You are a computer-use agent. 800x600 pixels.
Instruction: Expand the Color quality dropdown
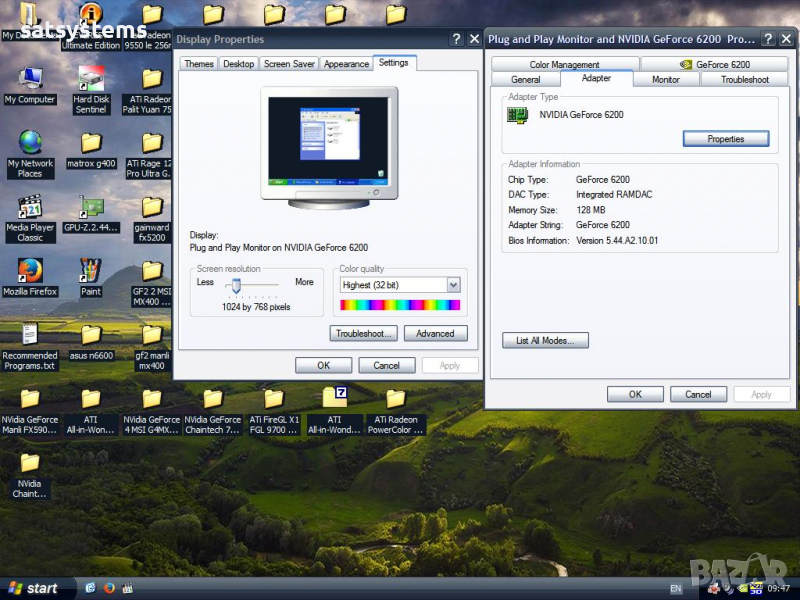click(453, 285)
